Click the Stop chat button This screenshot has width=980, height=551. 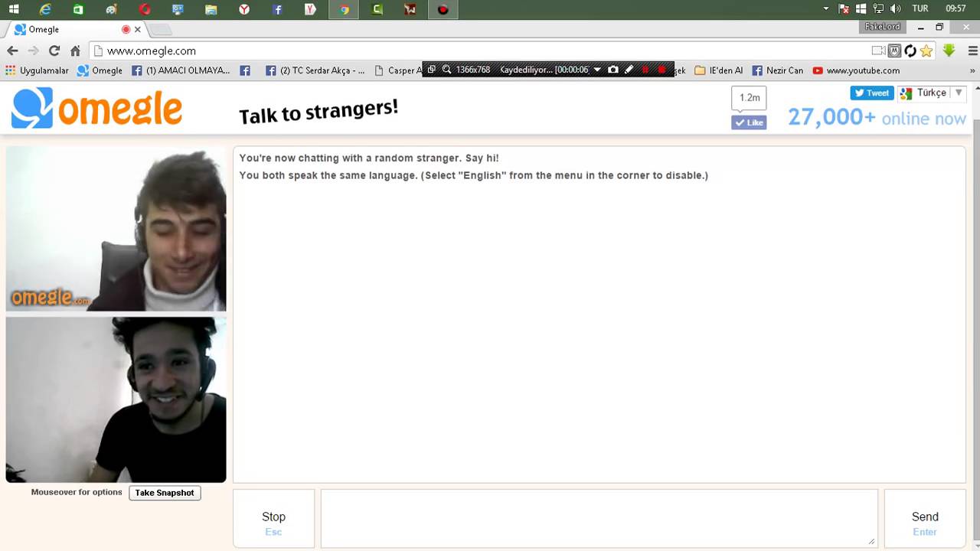click(273, 519)
